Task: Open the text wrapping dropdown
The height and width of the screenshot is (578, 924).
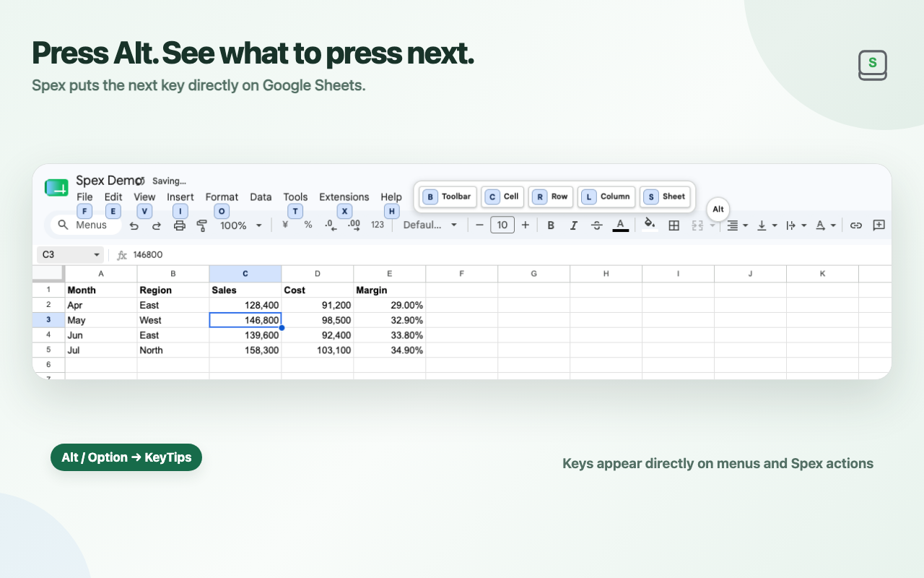Action: [796, 225]
